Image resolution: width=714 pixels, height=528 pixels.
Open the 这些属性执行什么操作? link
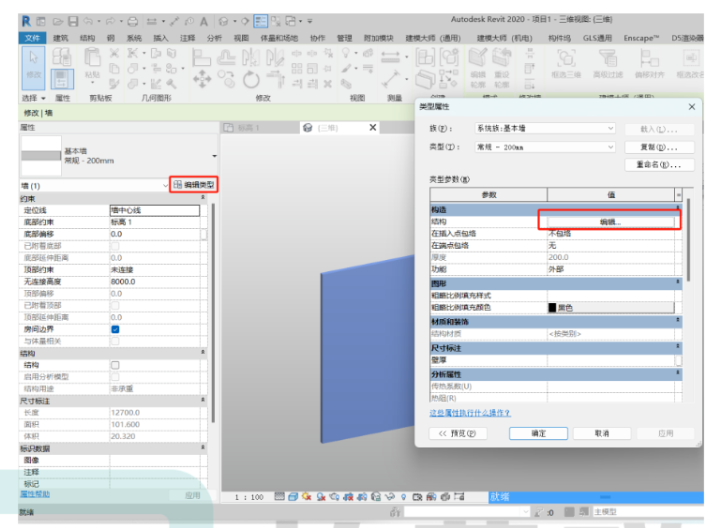pos(470,413)
